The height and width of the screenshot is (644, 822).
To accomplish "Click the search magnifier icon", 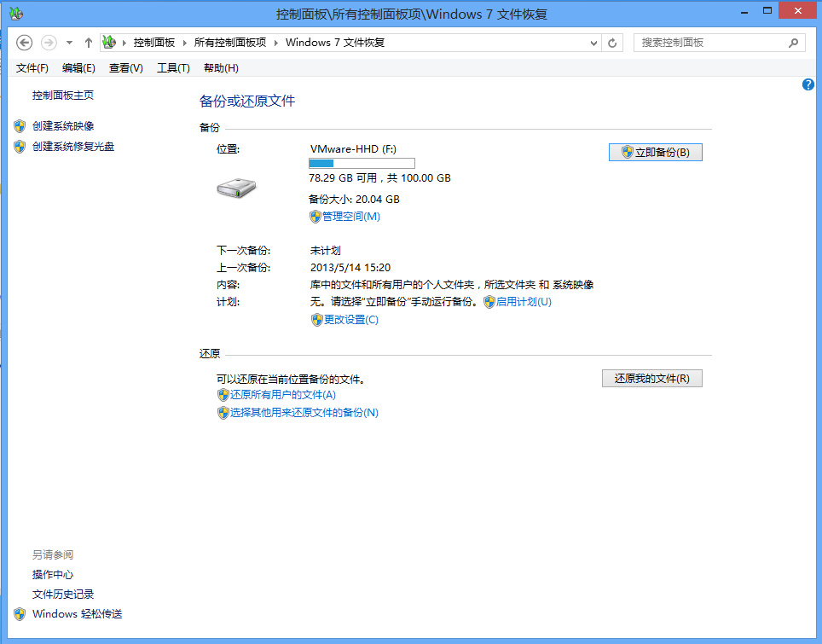I will click(x=794, y=43).
